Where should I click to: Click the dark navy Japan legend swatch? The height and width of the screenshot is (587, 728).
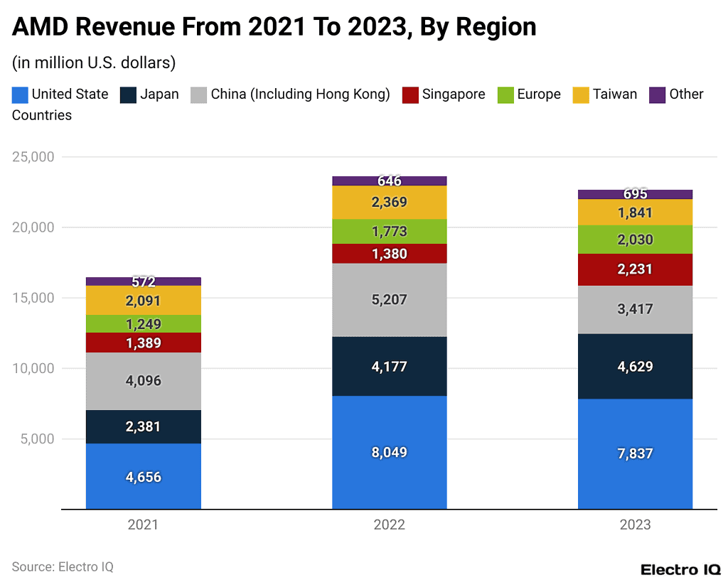[128, 95]
